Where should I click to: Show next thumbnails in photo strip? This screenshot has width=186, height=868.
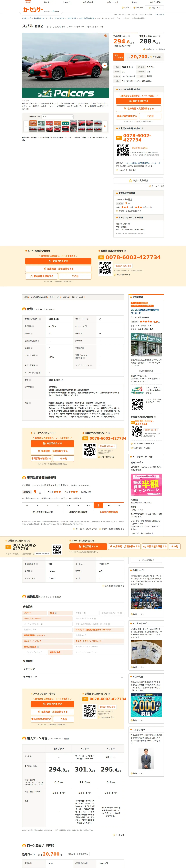(105, 126)
